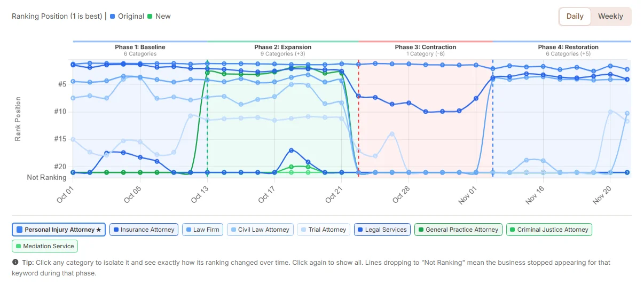Click the Phase 4: Restoration label
Viewport: 644px width, 284px height.
(568, 47)
